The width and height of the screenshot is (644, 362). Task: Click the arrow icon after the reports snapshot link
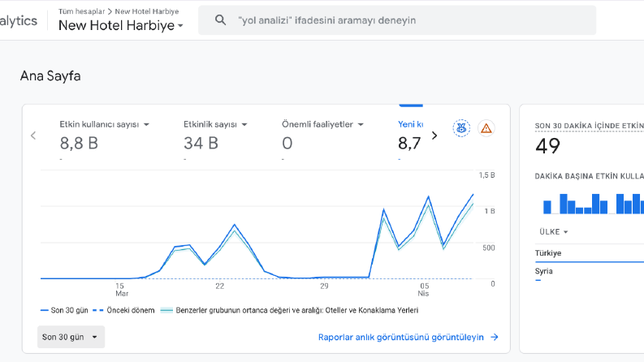pos(495,337)
